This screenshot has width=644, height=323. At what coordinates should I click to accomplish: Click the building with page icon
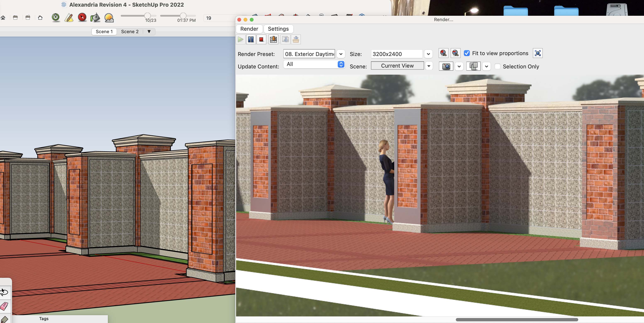tap(28, 18)
